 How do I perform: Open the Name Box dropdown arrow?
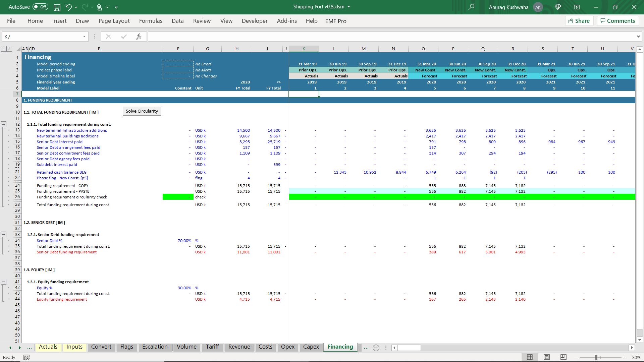[x=84, y=37]
